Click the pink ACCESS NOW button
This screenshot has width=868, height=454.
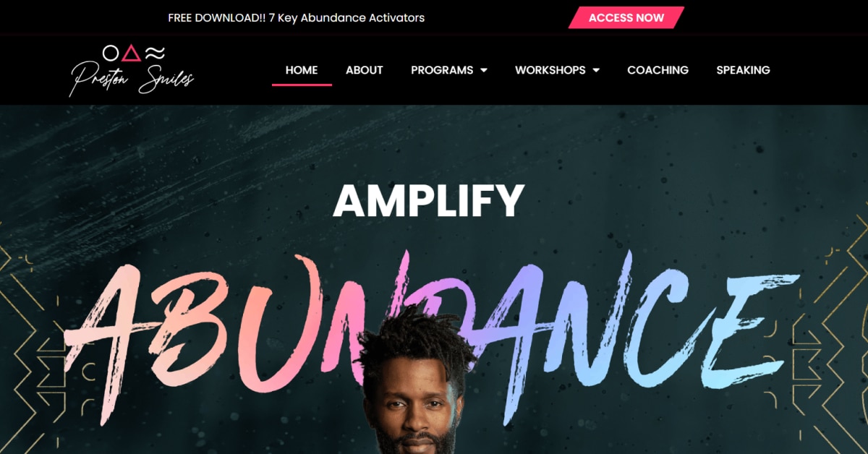(626, 17)
